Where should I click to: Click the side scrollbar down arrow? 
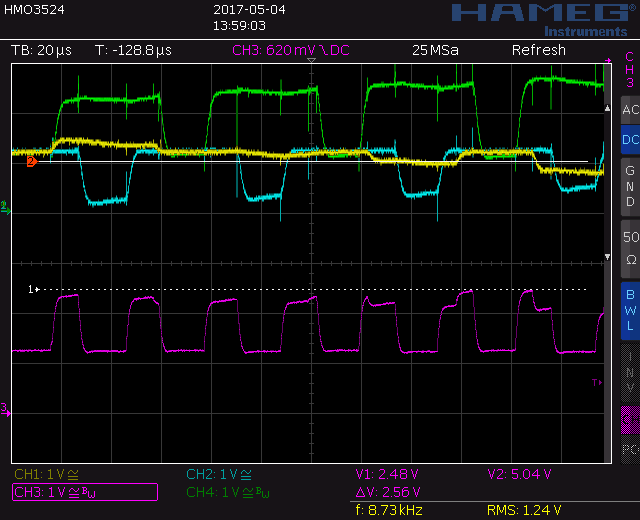(x=607, y=257)
